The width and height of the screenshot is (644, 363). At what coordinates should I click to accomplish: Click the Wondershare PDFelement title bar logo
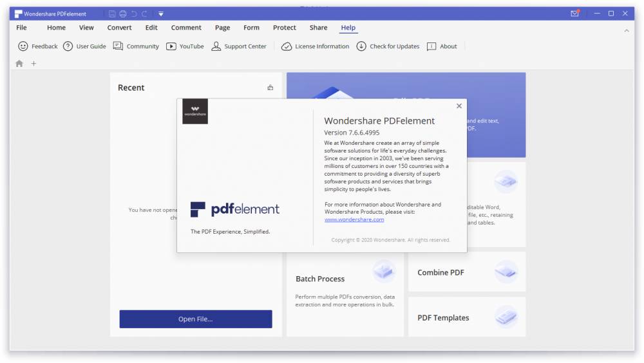click(19, 14)
